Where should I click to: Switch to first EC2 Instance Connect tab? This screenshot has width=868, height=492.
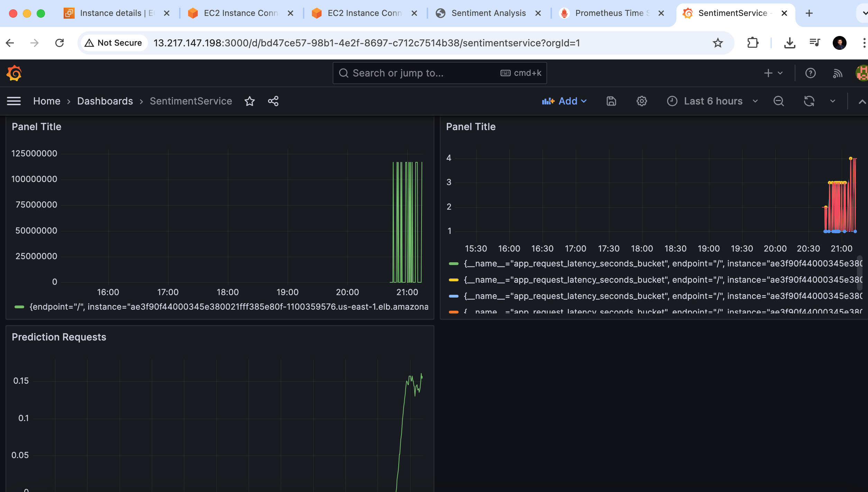coord(241,13)
